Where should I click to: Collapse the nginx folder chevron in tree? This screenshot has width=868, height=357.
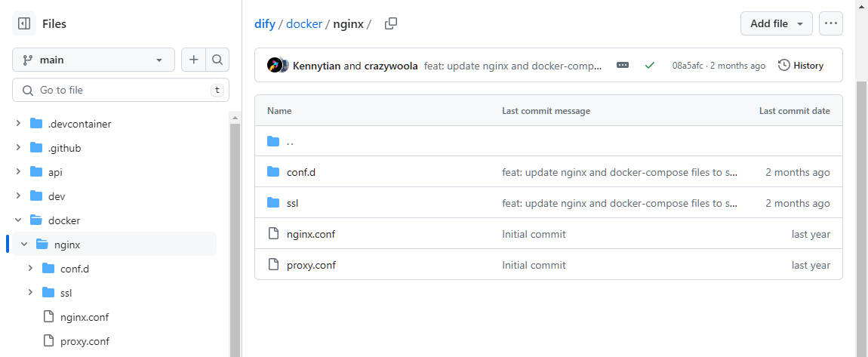click(x=24, y=244)
